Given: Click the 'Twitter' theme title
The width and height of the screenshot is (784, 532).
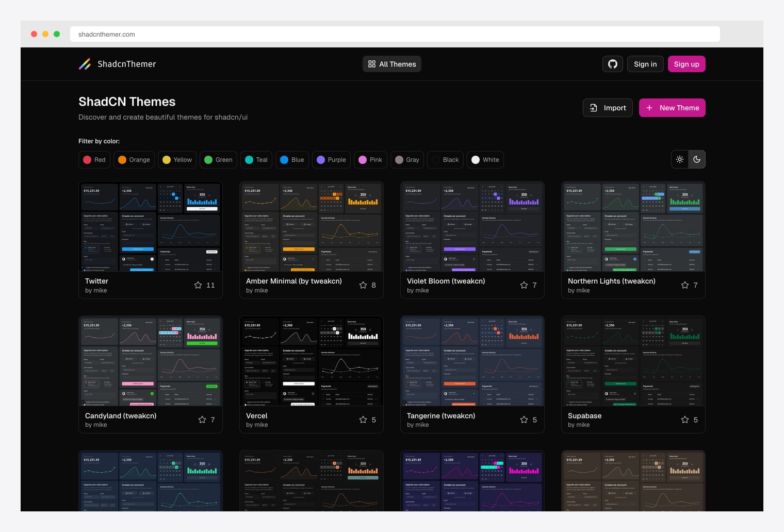Looking at the screenshot, I should [96, 281].
